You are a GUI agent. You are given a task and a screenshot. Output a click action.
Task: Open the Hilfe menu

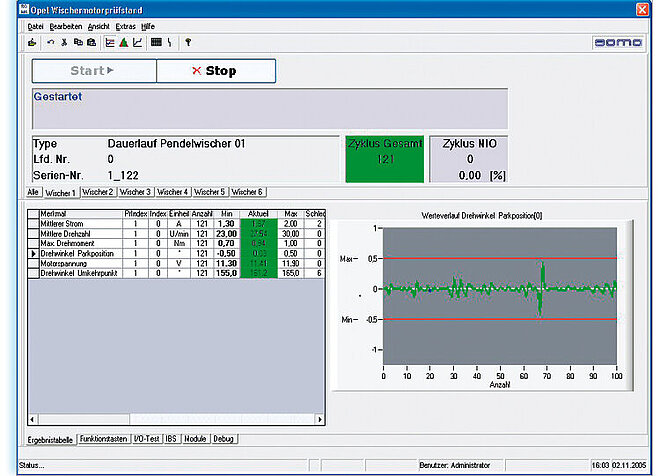(x=148, y=27)
